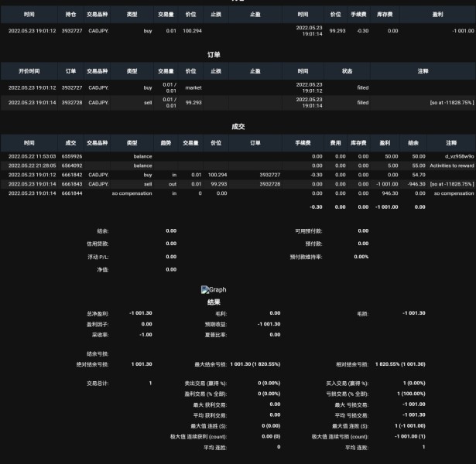
Task: Select the 费用 column header
Action: [x=335, y=143]
